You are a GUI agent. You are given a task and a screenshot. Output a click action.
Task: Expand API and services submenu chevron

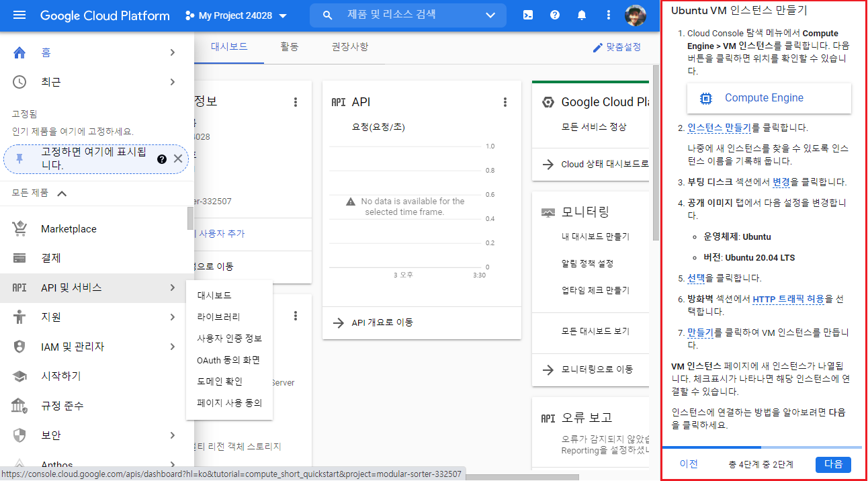tap(173, 288)
